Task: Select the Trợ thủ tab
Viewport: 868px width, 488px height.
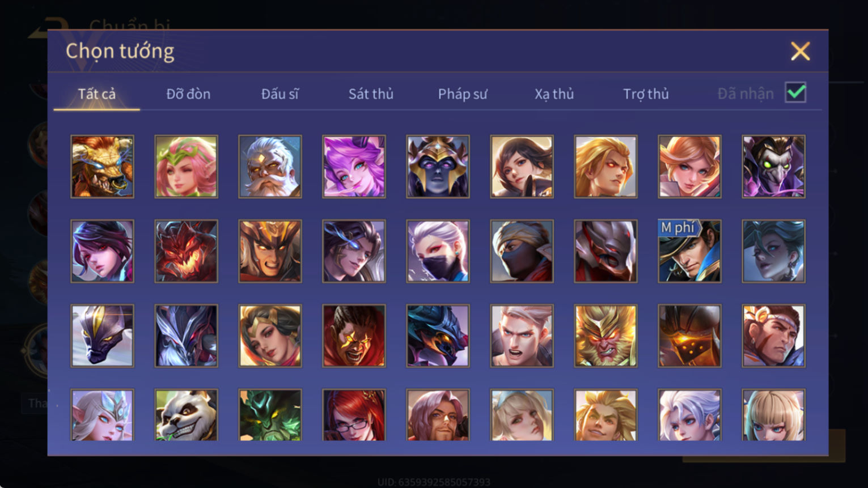Action: coord(646,94)
